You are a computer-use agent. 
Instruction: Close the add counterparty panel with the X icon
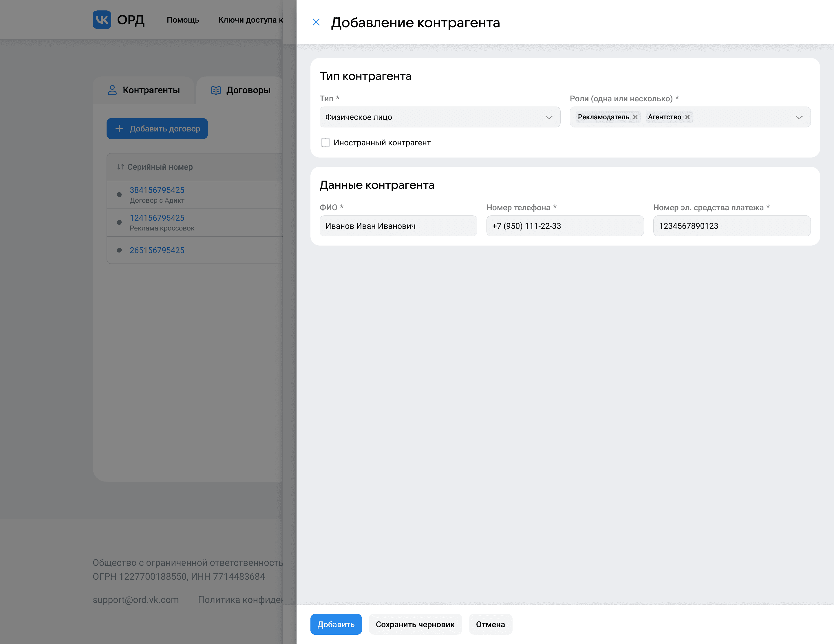[x=316, y=22]
